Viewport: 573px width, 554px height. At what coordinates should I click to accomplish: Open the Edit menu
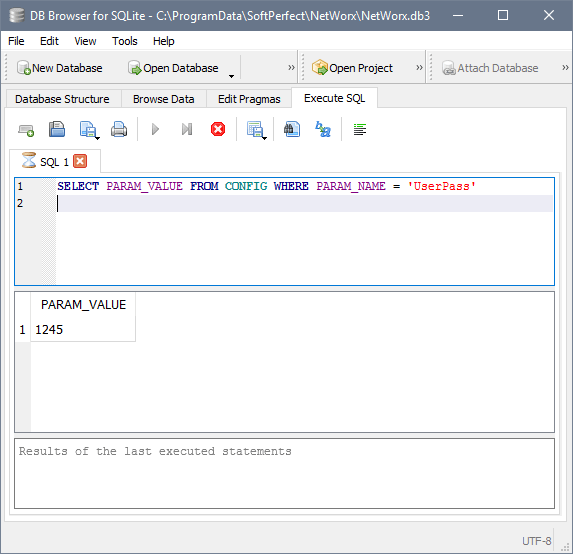[x=49, y=41]
